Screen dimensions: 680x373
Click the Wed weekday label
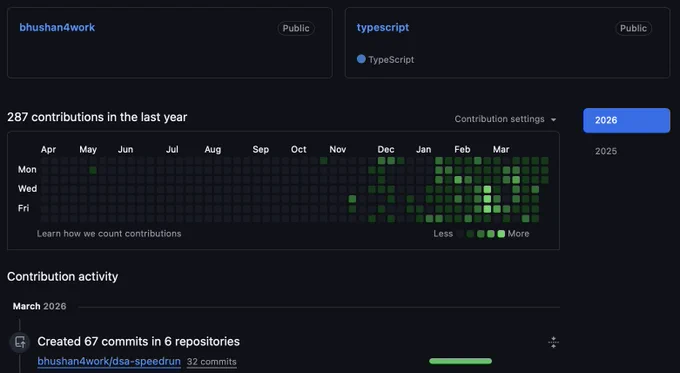coord(27,189)
